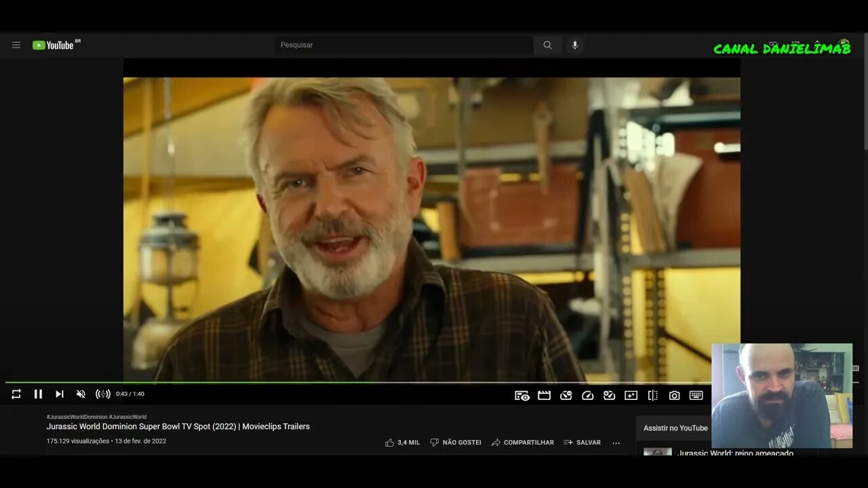Click the icon after the clapperboard
This screenshot has width=868, height=488.
[x=566, y=395]
